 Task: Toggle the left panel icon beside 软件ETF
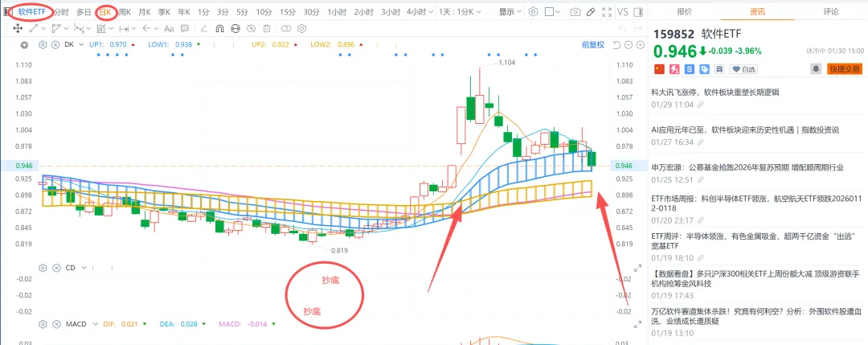tap(7, 11)
